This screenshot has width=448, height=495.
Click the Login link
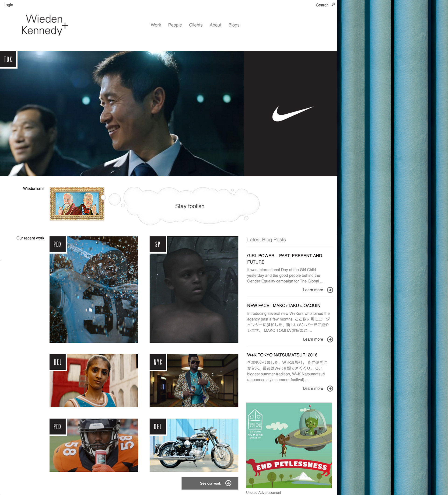[x=8, y=5]
